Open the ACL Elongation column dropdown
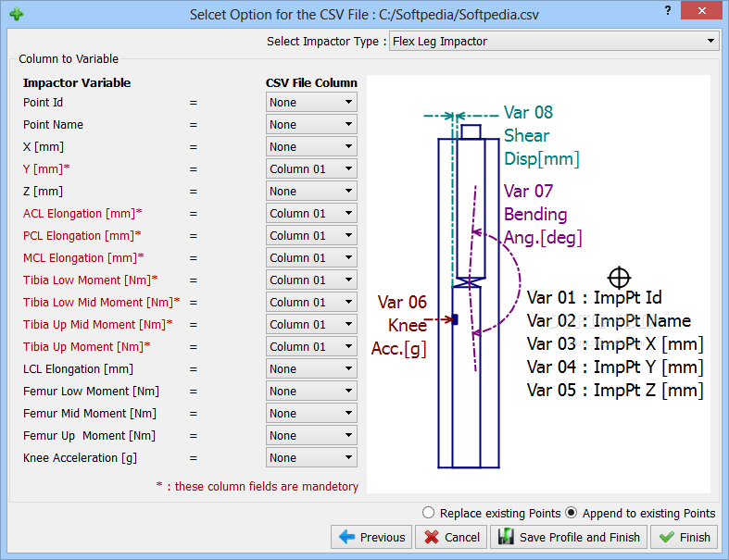The image size is (729, 560). tap(311, 213)
